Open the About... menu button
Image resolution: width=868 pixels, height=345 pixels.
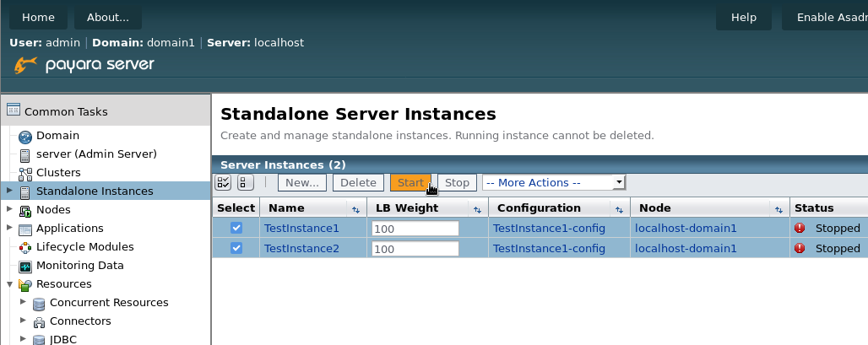[x=108, y=18]
